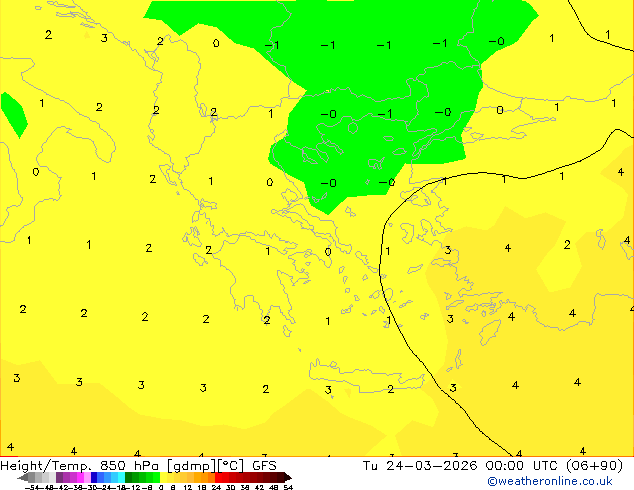Pick the dark navy blue legend swatch

[94, 477]
